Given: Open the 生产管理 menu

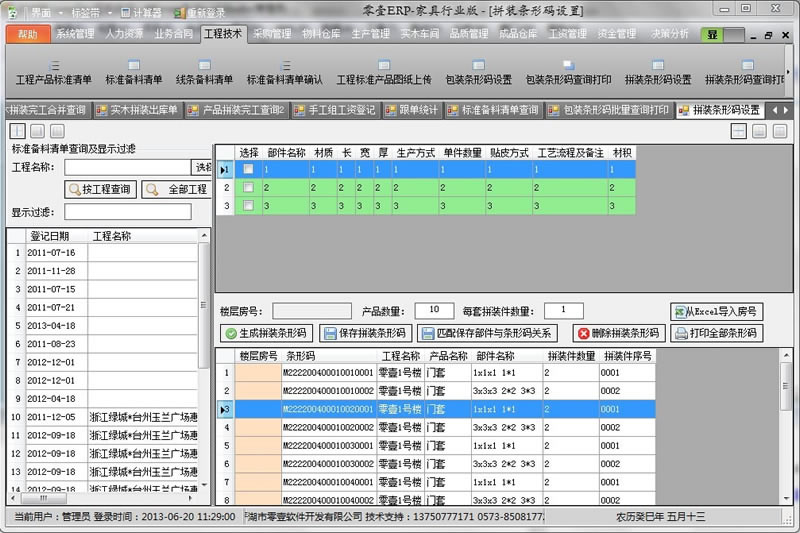Looking at the screenshot, I should pyautogui.click(x=370, y=34).
